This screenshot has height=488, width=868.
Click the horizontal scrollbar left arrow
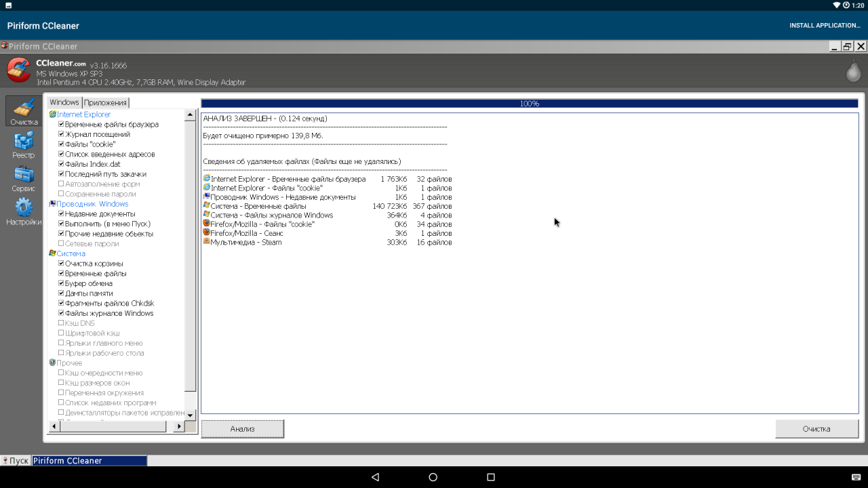[x=53, y=426]
